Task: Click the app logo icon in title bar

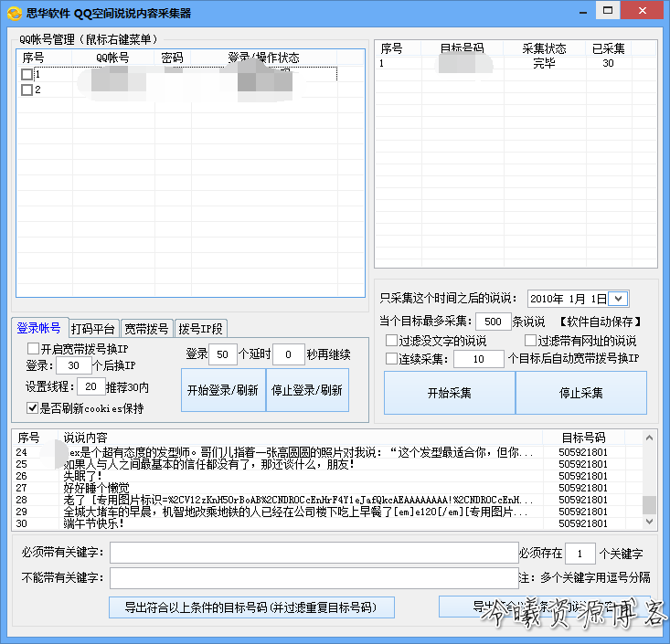Action: pyautogui.click(x=15, y=13)
